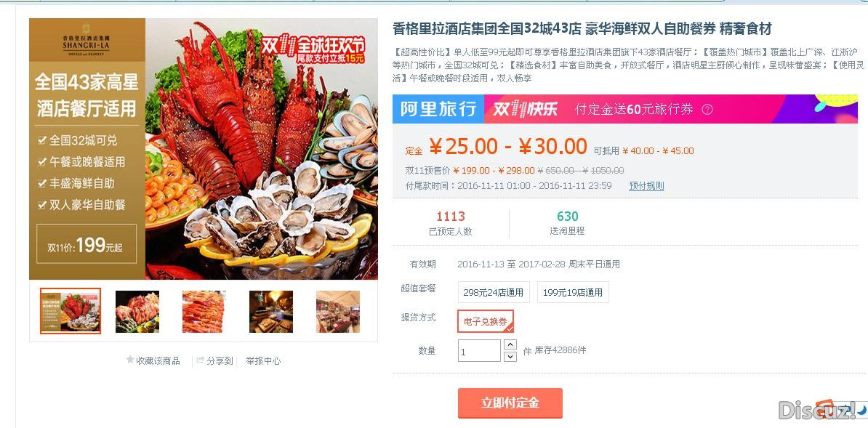Select the fourth restaurant interior thumbnail
This screenshot has height=428, width=868.
pos(271,312)
